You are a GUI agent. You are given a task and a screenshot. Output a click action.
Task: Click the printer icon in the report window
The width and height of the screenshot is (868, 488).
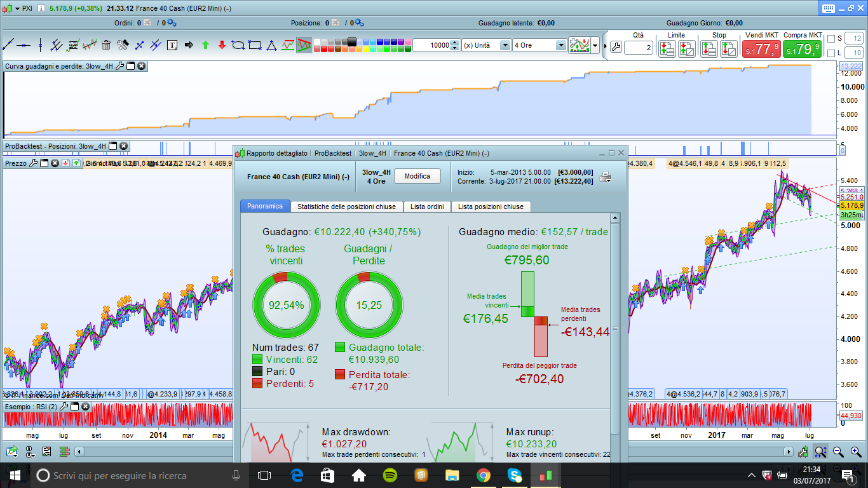605,177
